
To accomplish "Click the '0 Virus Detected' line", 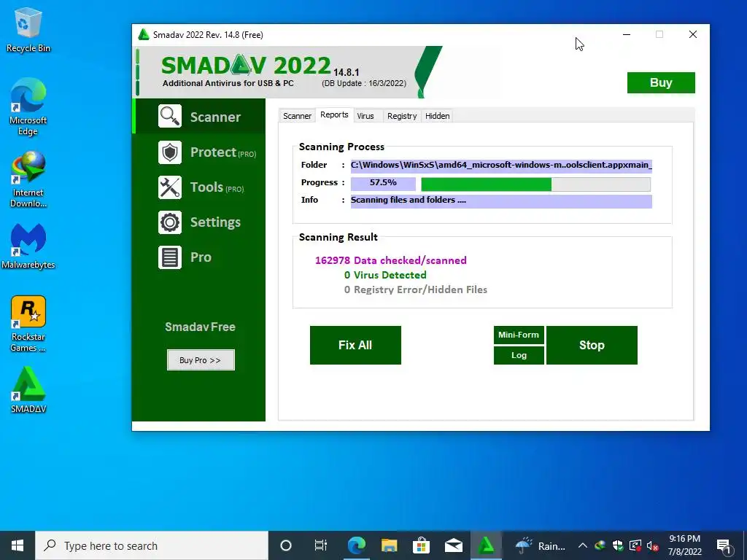I will (x=385, y=275).
